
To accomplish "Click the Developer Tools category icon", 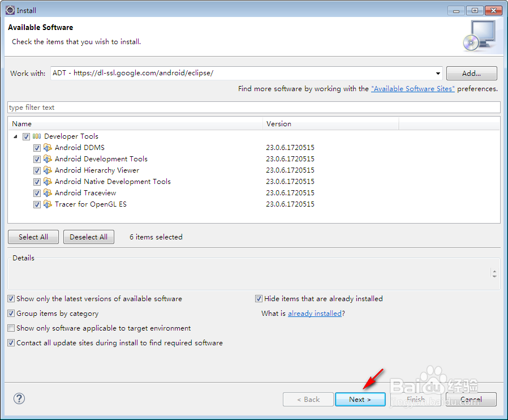I will click(x=37, y=136).
